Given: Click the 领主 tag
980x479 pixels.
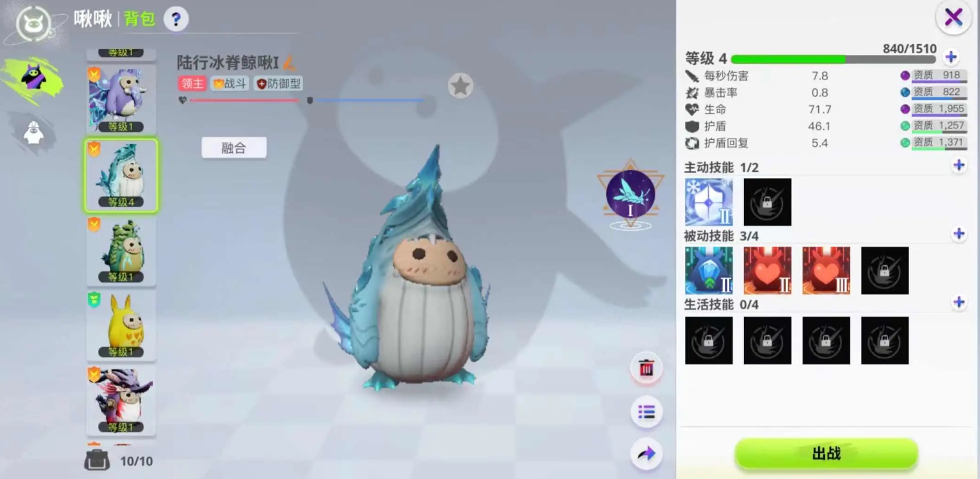Looking at the screenshot, I should pos(192,84).
